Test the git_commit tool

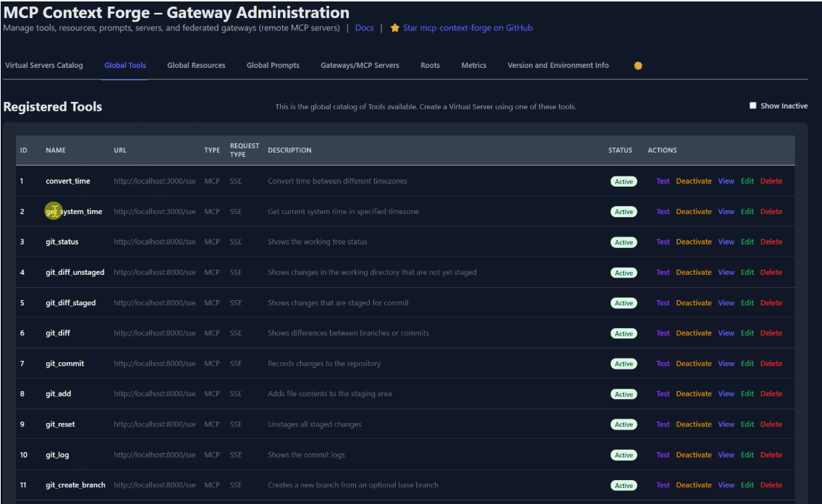click(663, 363)
